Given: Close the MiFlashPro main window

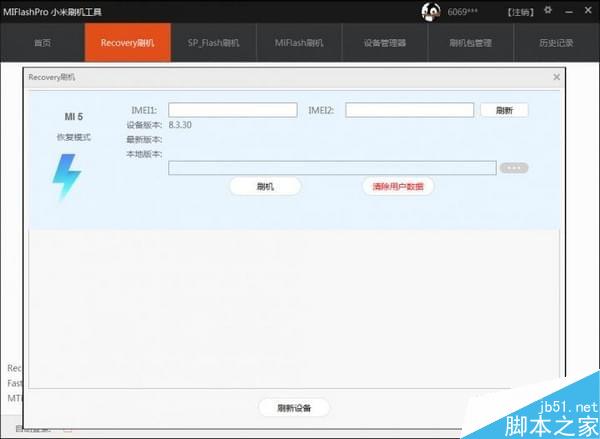Looking at the screenshot, I should [589, 11].
